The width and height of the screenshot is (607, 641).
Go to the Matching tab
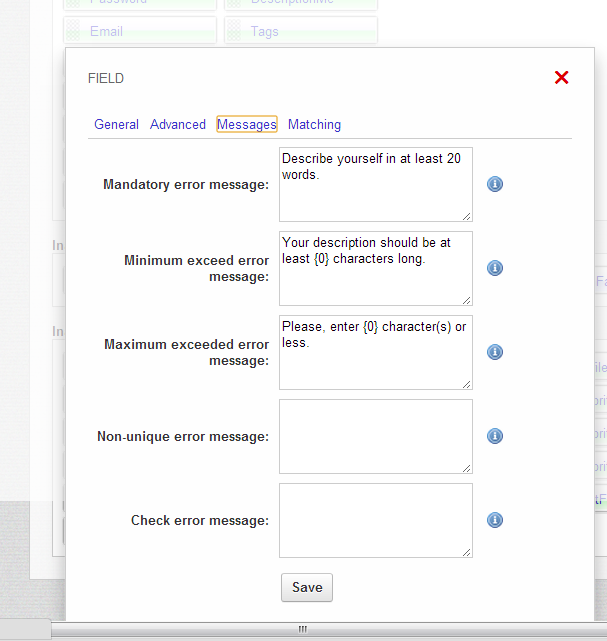314,125
